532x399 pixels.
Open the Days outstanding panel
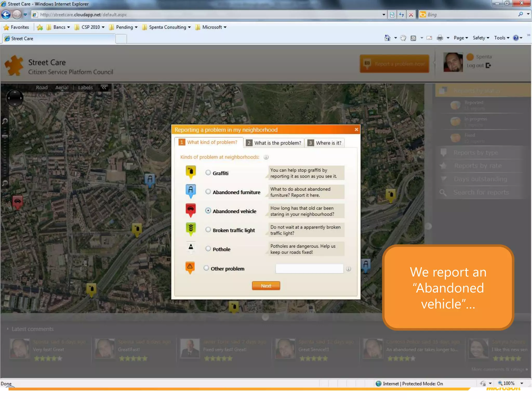tap(480, 179)
